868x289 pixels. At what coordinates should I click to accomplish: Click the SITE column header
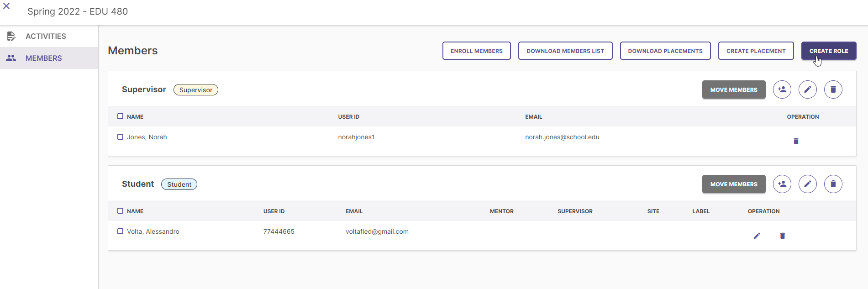(x=653, y=211)
